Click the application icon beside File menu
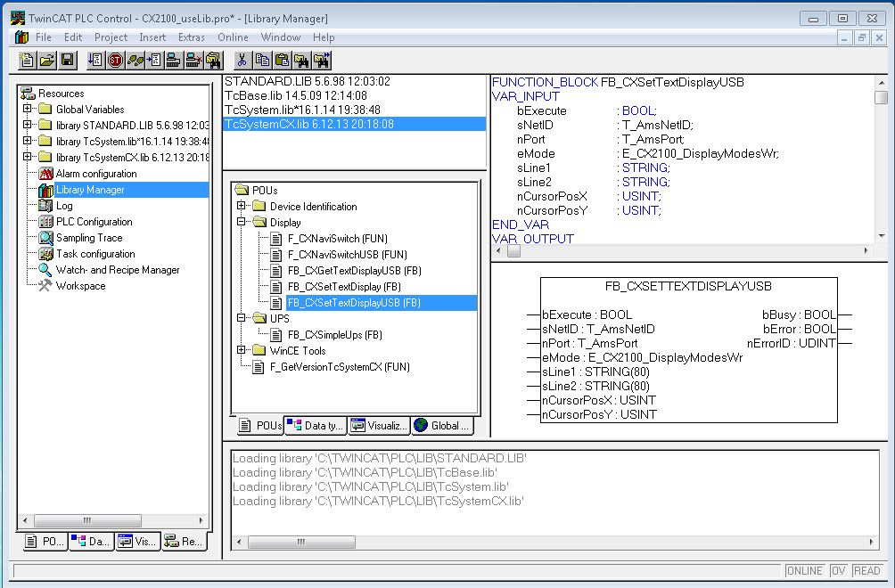895x588 pixels. pyautogui.click(x=21, y=37)
